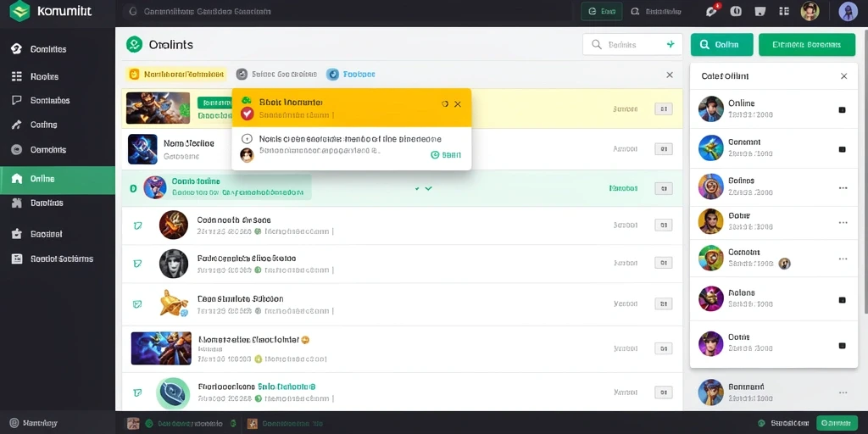Image resolution: width=868 pixels, height=434 pixels.
Task: Open the chat bubble item in left sidebar
Action: point(17,100)
